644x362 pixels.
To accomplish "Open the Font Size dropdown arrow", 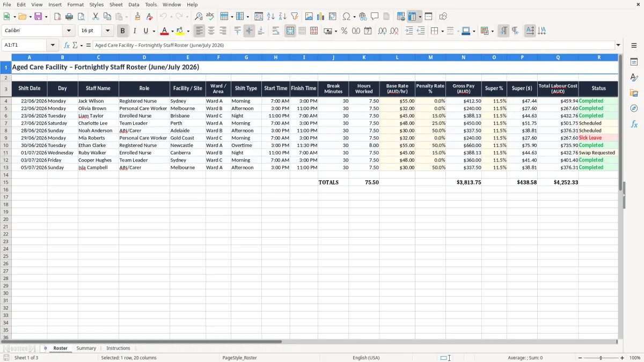I will (107, 31).
